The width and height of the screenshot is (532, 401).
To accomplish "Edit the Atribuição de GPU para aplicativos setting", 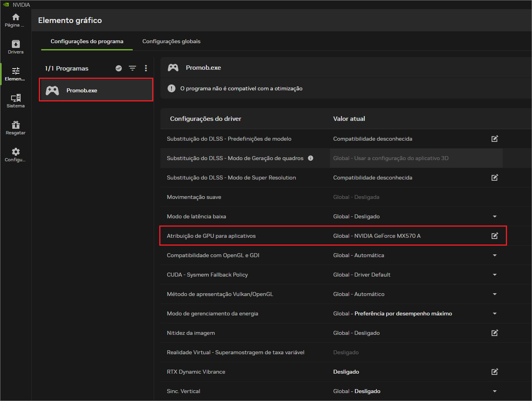I will point(495,236).
